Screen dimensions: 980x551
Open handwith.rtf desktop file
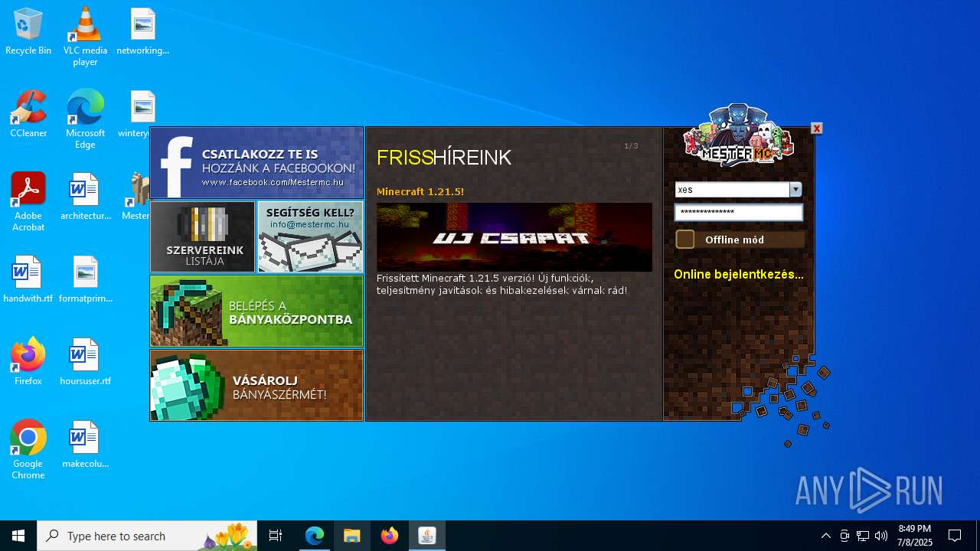(x=28, y=280)
